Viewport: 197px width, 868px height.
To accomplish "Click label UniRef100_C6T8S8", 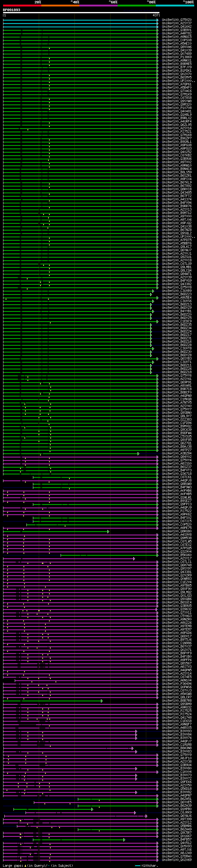I will (177, 98).
